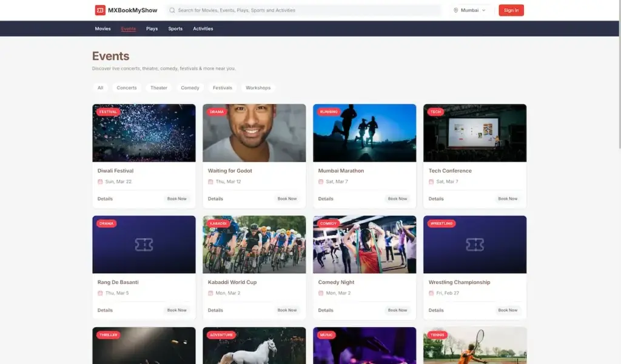
Task: Click calendar icon on Tech Conference card
Action: coord(431,182)
